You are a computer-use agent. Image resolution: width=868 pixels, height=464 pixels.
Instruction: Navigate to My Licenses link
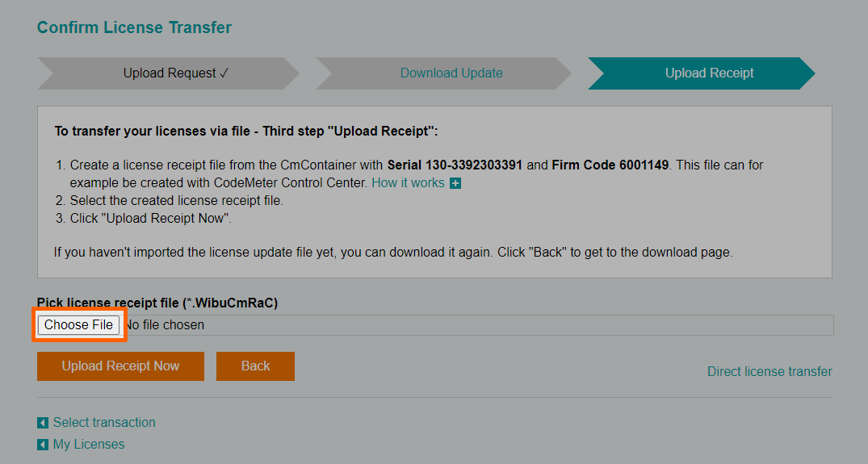(x=89, y=445)
